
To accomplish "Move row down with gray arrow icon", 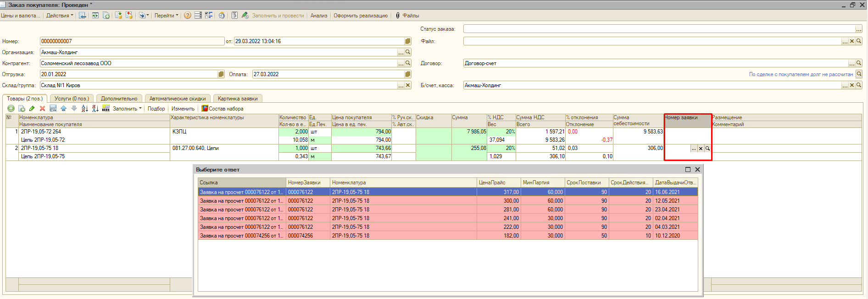I will coord(74,108).
